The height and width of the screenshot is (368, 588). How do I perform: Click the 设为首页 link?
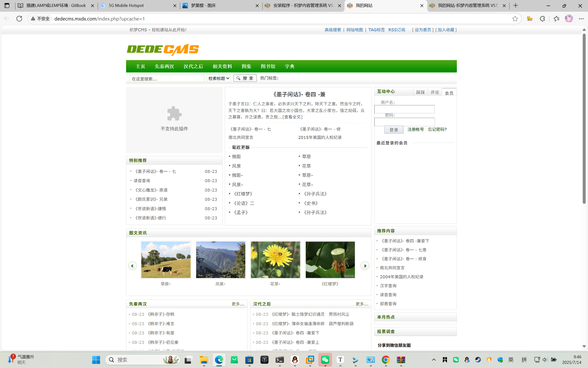point(423,30)
